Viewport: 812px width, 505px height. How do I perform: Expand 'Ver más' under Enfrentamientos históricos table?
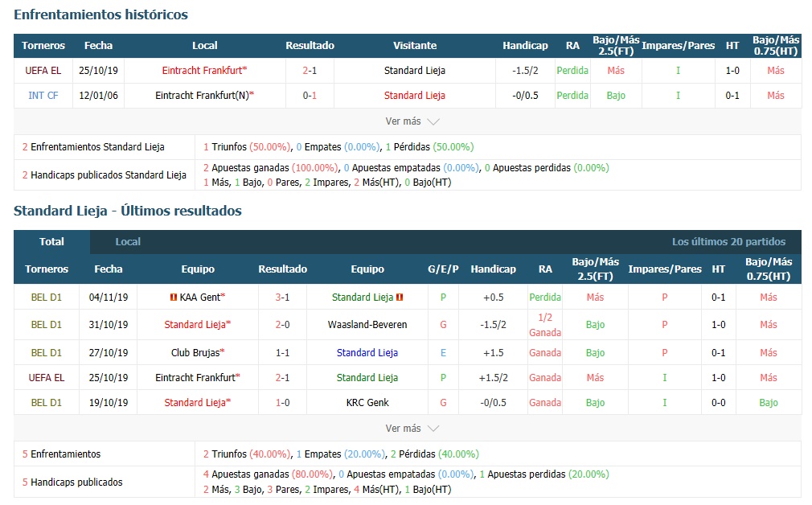(412, 121)
